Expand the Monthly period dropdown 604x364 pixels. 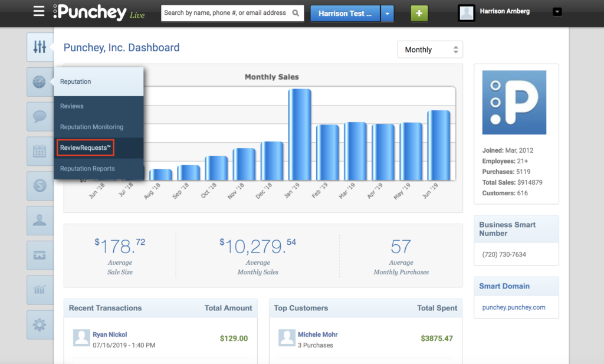tap(430, 50)
